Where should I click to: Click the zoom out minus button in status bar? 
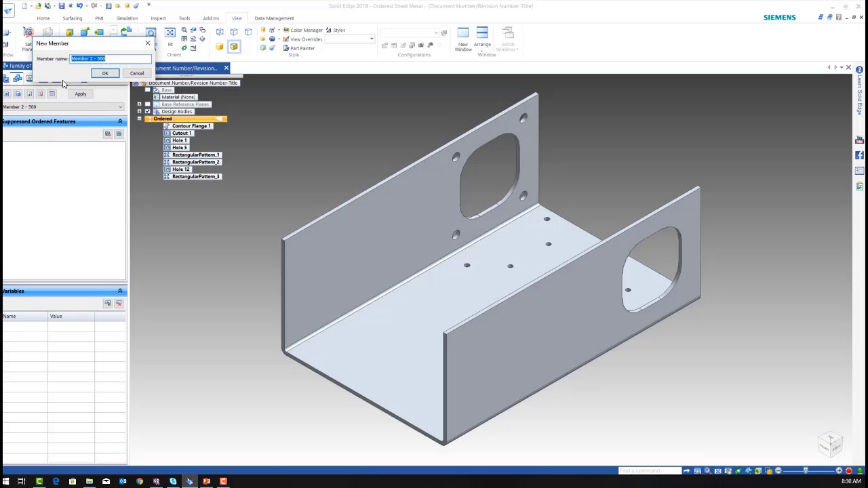point(778,470)
